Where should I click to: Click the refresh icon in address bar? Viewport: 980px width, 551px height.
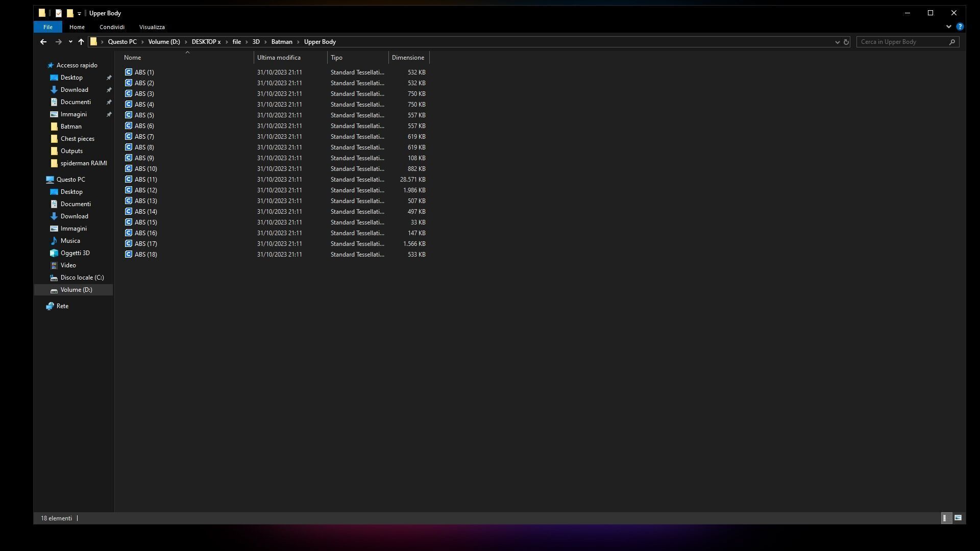[x=846, y=42]
